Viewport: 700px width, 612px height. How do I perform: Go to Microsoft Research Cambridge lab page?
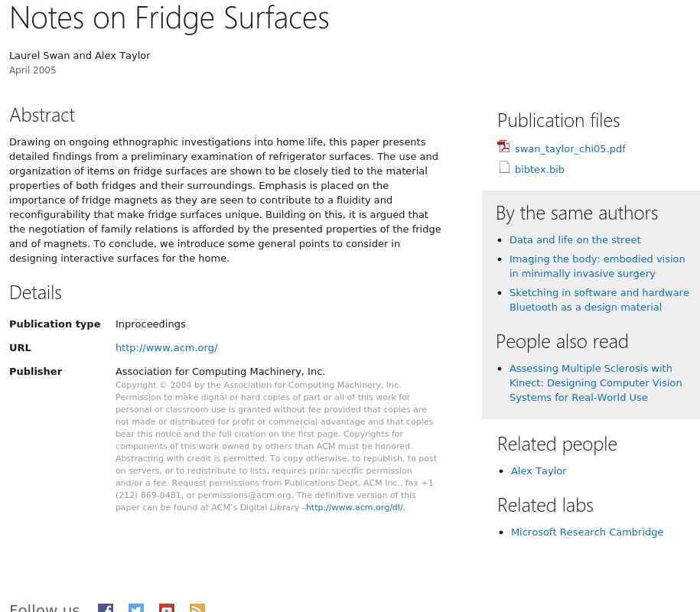587,532
